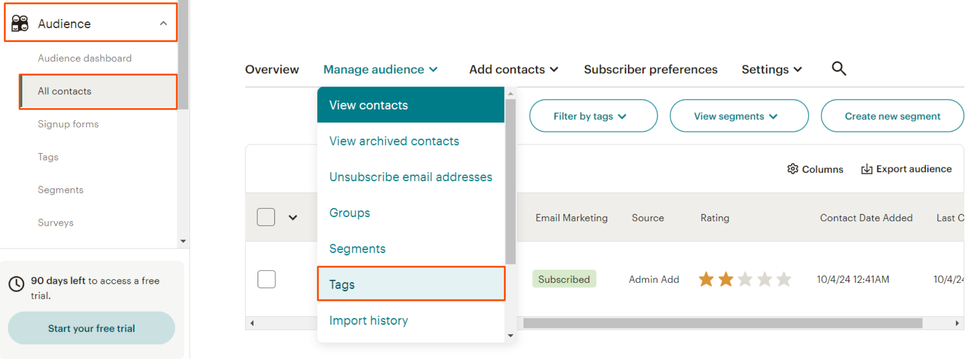Click Export audience button
Screen dimensions: 980x359
click(x=906, y=169)
